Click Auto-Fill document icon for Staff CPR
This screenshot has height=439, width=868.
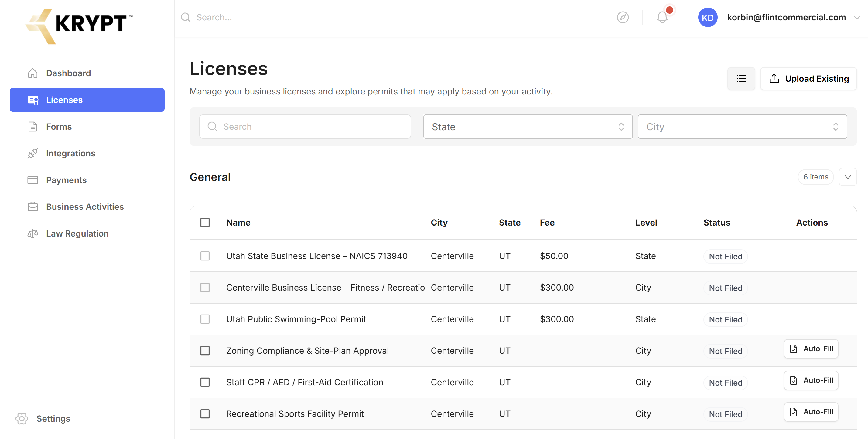click(x=794, y=380)
